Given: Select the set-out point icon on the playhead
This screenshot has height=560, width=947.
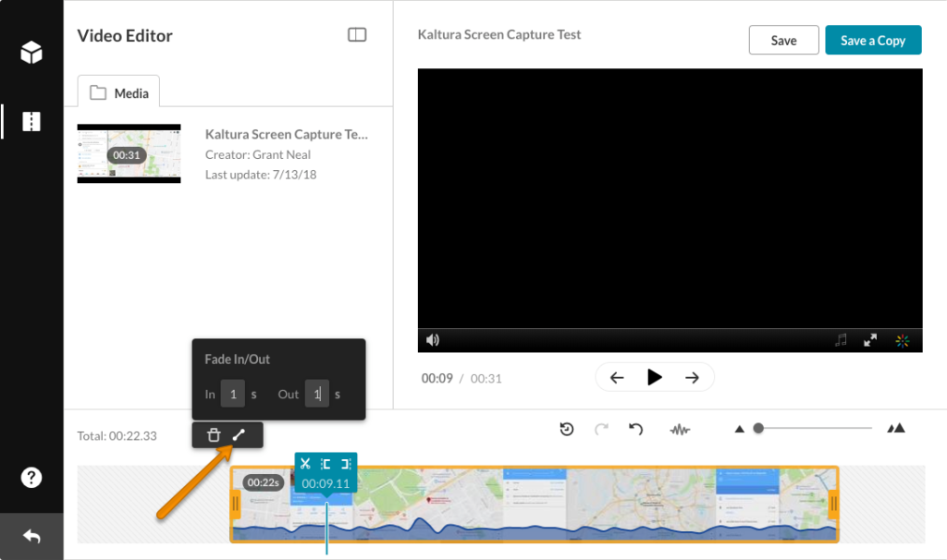Looking at the screenshot, I should pos(345,463).
